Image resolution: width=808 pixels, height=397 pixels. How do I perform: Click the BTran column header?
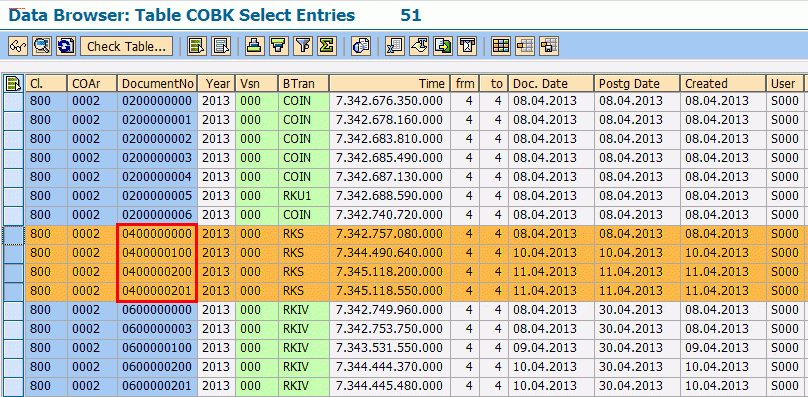coord(304,84)
